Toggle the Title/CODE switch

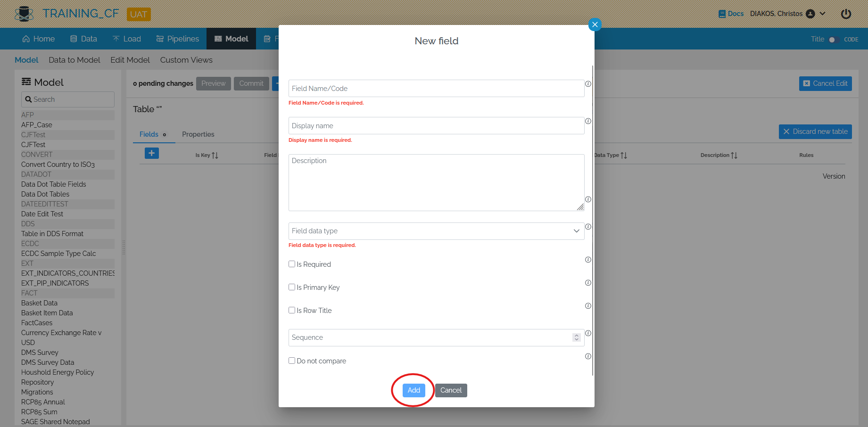click(x=834, y=40)
